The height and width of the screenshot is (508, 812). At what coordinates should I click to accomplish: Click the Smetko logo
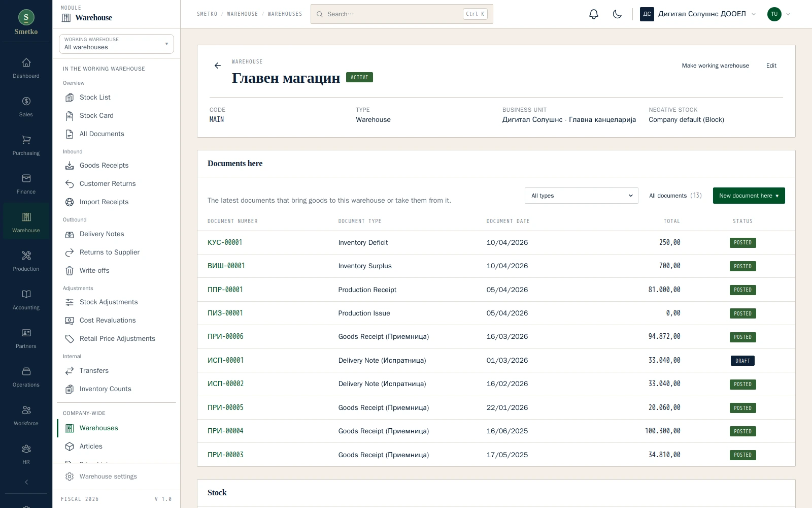click(x=26, y=22)
